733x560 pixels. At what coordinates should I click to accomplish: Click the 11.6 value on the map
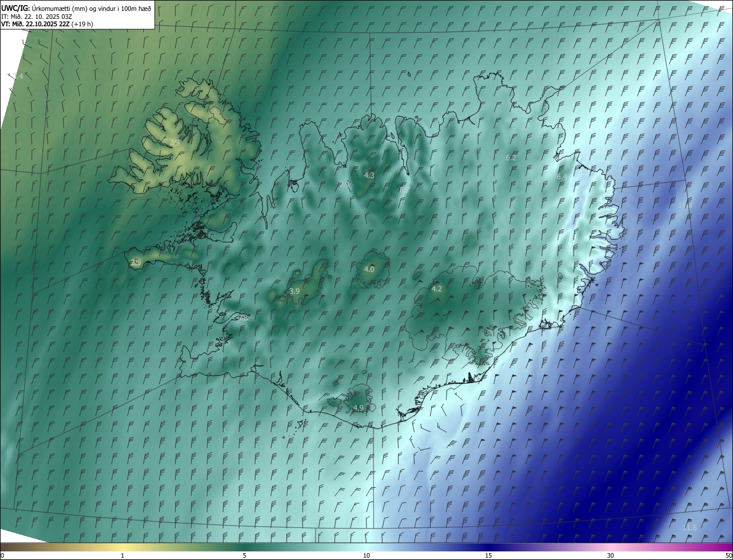(x=690, y=527)
